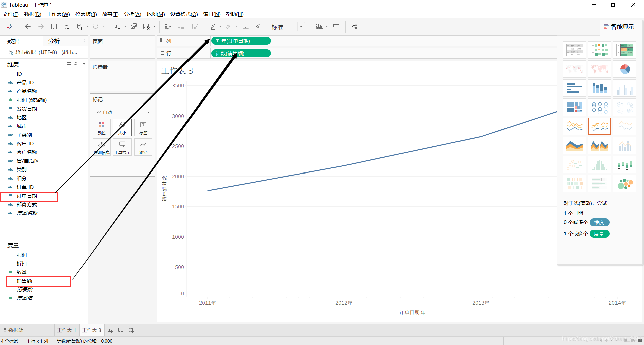Screen dimensions: 644x345
Task: Select the 产品名称 dimension field
Action: coord(27,91)
